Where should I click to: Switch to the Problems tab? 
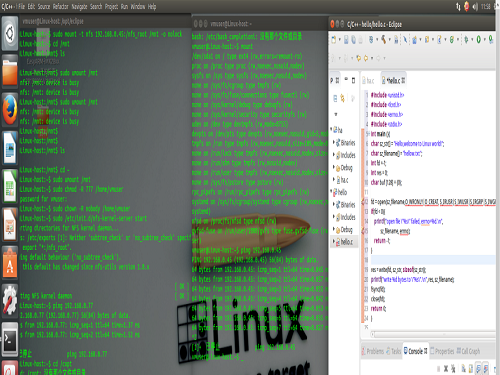click(372, 351)
